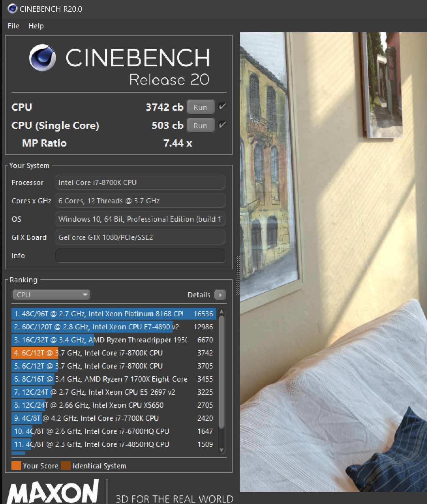Screen dimensions: 427x504
Task: Select rank 5 i7-8700K row scoring 3705
Action: [114, 366]
